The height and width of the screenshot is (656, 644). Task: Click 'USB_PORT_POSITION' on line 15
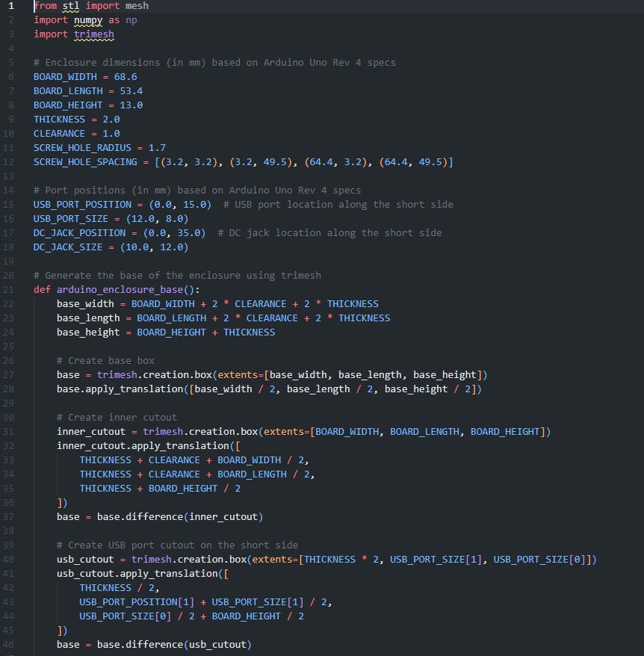click(82, 205)
